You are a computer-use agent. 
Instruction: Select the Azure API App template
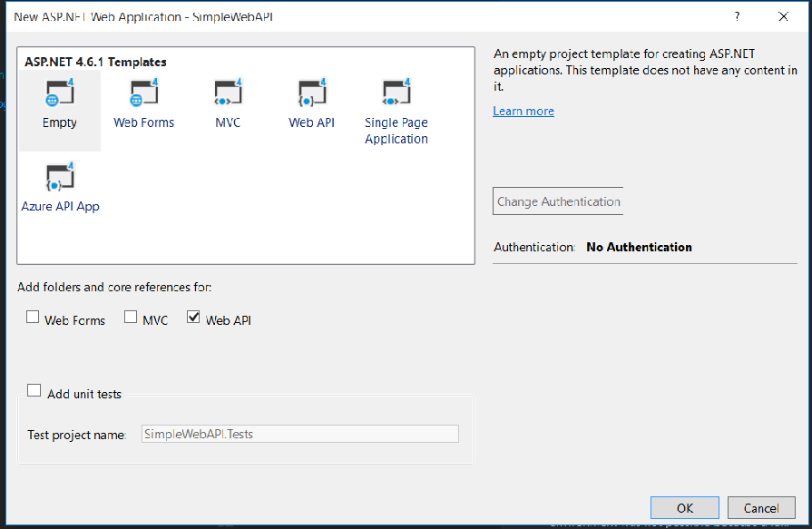(60, 181)
